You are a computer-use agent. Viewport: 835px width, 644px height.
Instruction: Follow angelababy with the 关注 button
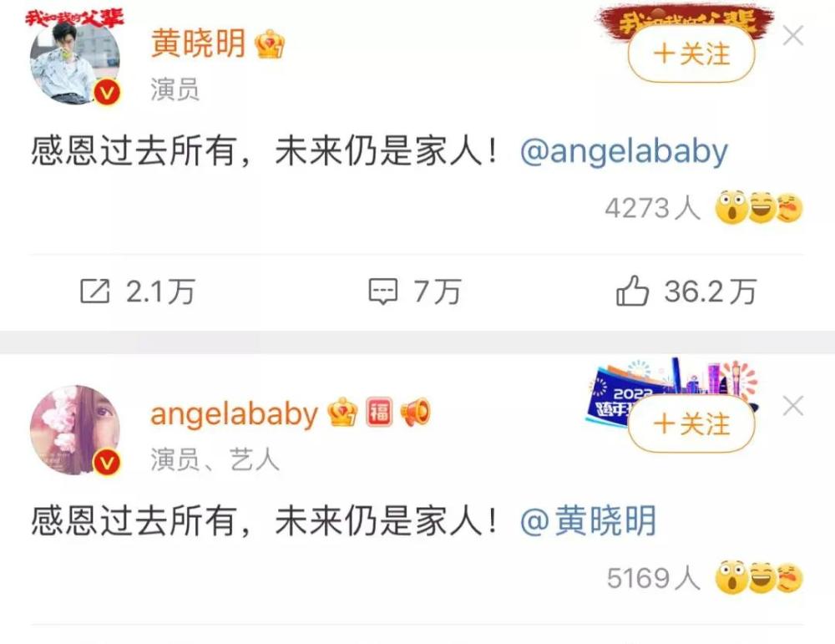coord(691,424)
